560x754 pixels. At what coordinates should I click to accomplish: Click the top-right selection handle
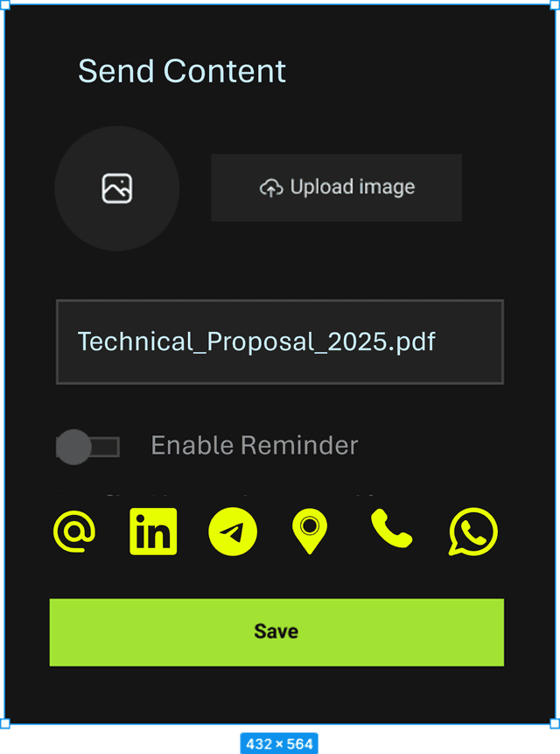[x=556, y=4]
